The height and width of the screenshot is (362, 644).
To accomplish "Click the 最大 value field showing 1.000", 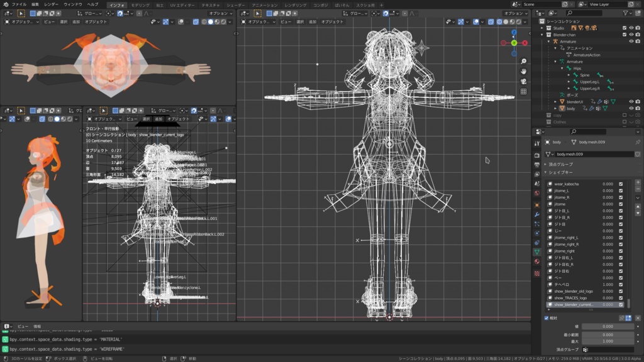I will point(608,341).
